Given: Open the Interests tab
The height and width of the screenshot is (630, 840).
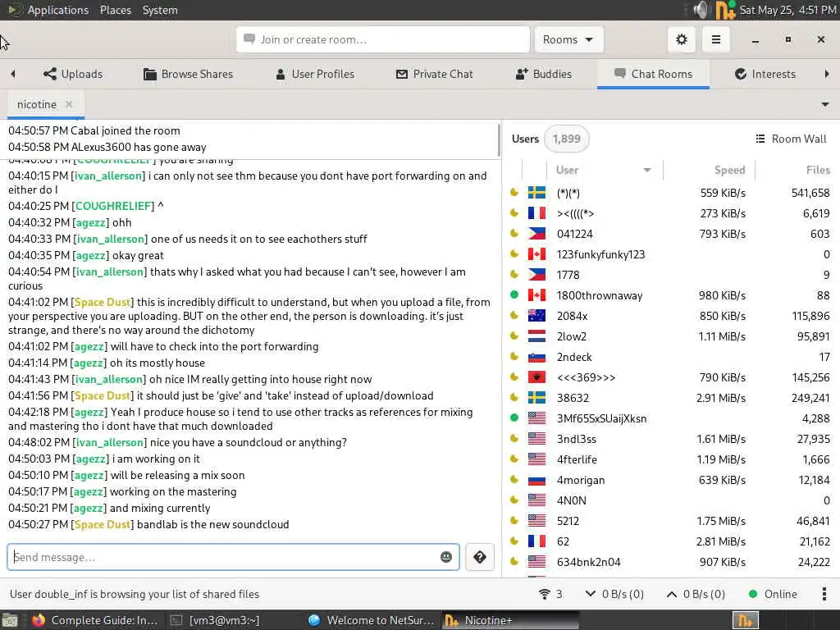Looking at the screenshot, I should tap(765, 74).
